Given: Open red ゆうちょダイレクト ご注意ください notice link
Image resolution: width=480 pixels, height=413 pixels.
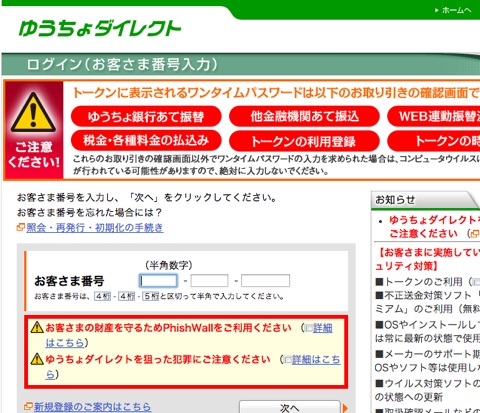Looking at the screenshot, I should click(x=434, y=227).
